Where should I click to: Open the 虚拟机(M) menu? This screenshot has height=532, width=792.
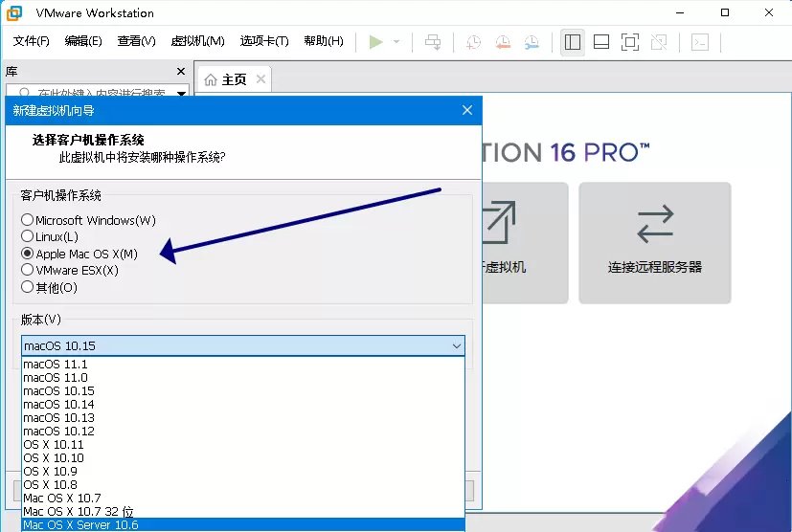pos(197,41)
